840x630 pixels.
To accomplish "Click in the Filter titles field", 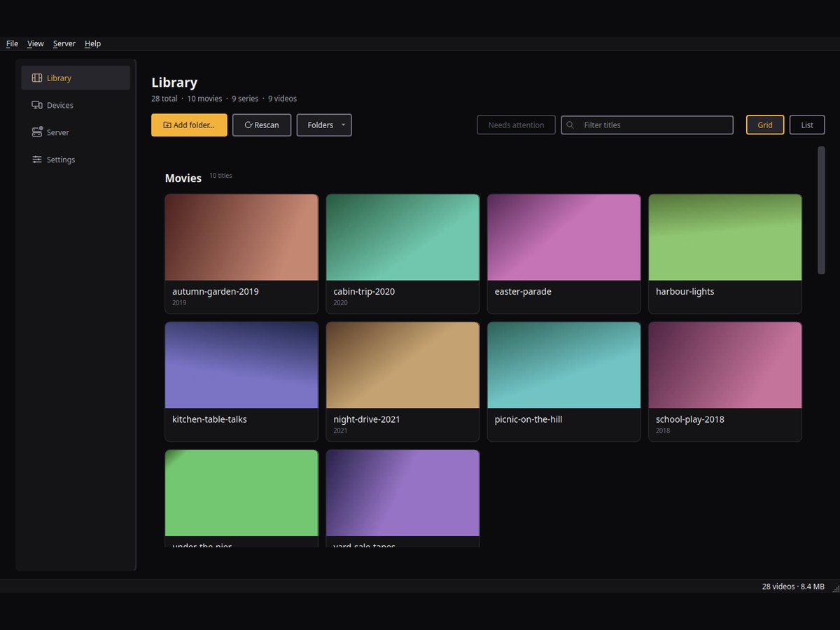I will click(x=647, y=125).
